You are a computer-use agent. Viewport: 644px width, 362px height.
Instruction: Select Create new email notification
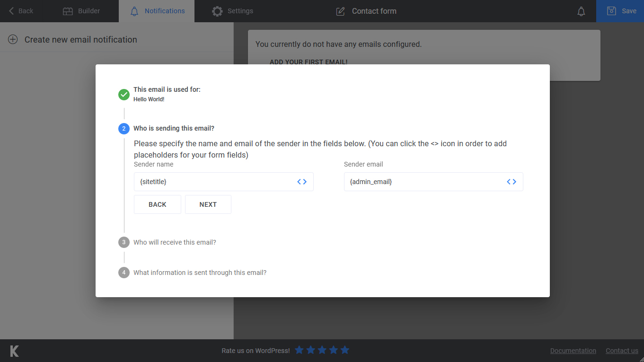(x=81, y=40)
